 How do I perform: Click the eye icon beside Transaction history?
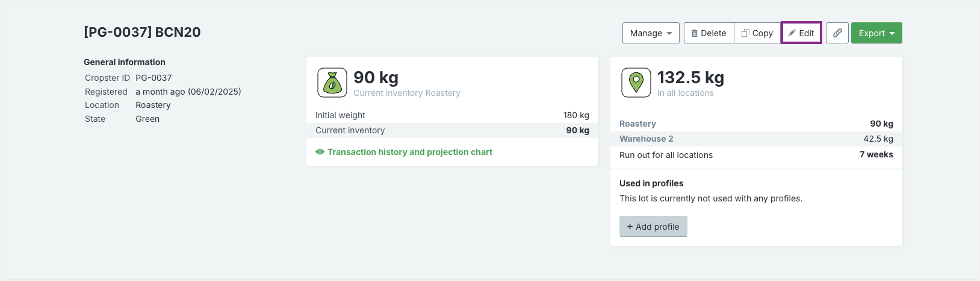tap(320, 152)
